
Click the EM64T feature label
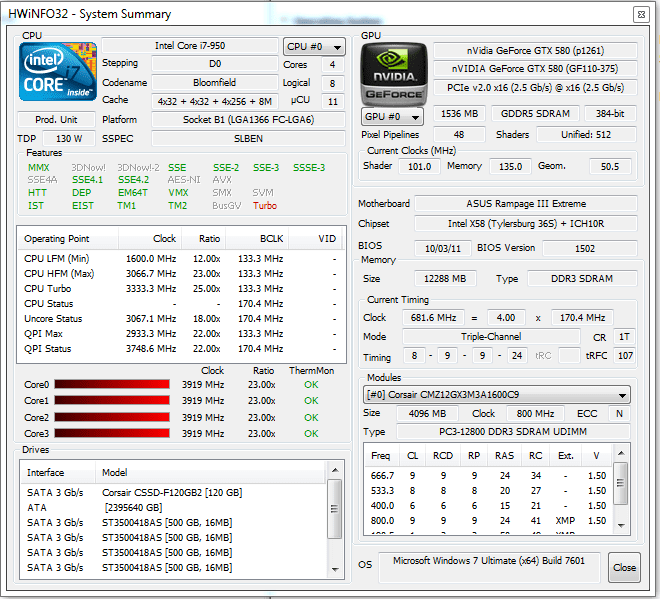(x=133, y=193)
